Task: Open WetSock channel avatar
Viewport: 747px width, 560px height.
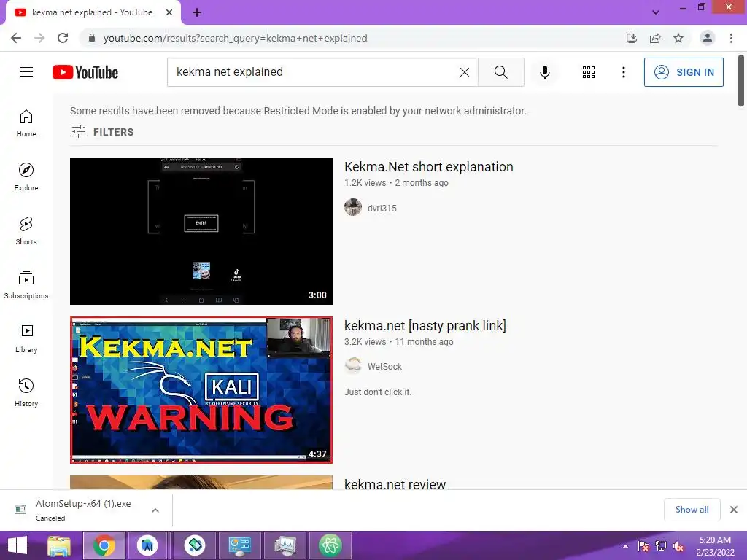Action: 353,366
